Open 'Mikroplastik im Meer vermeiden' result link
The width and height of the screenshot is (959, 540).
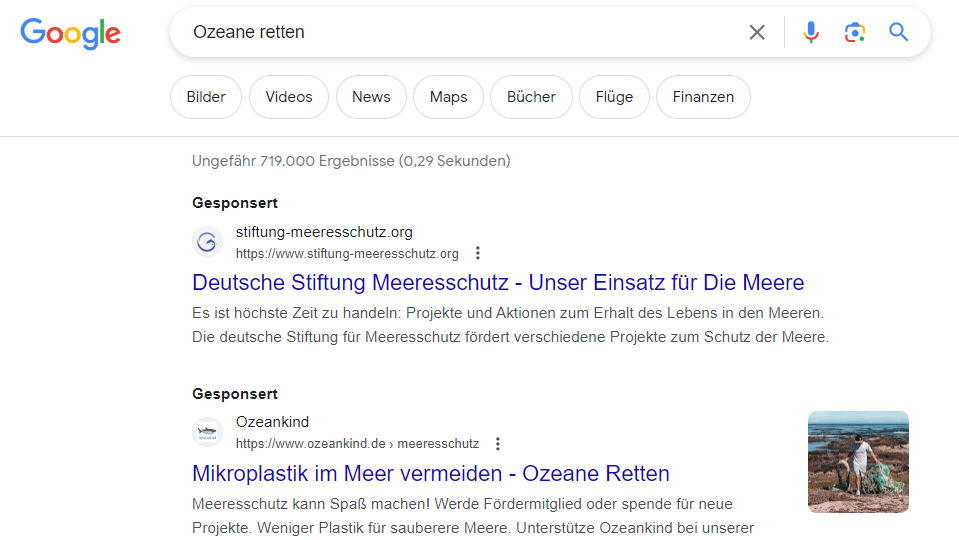click(431, 473)
